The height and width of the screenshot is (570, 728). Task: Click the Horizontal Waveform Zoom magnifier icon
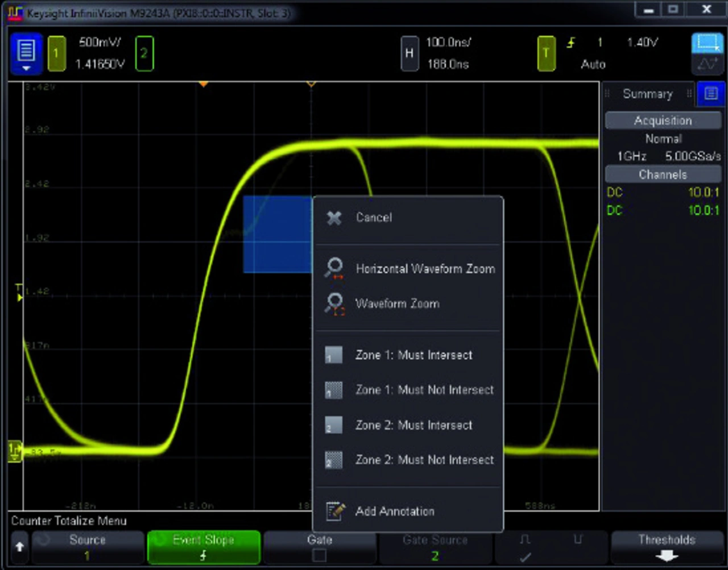coord(334,268)
